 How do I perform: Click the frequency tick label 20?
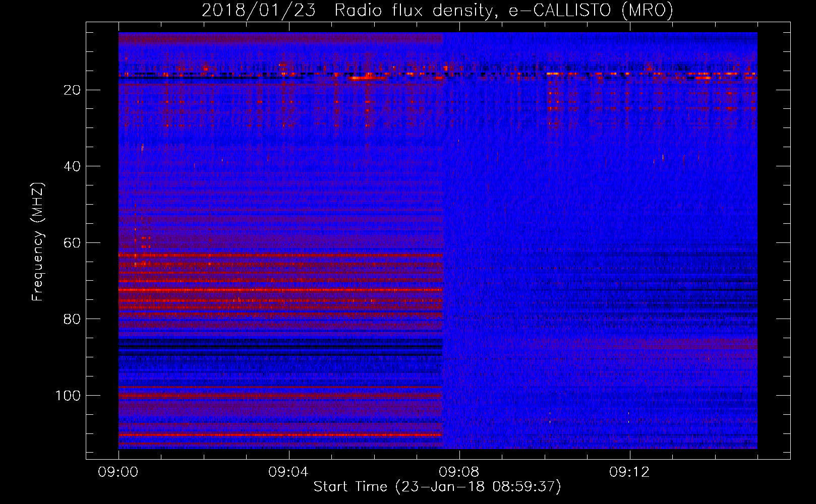[x=73, y=90]
